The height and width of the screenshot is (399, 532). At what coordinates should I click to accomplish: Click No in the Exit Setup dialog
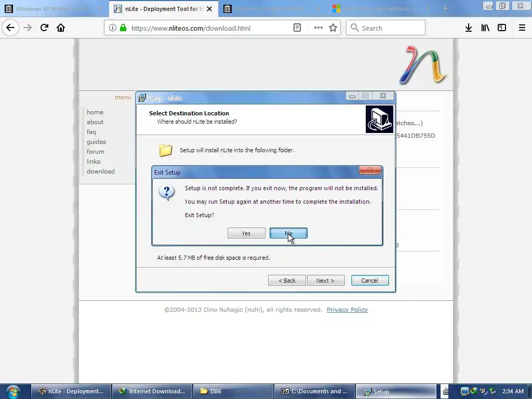288,233
